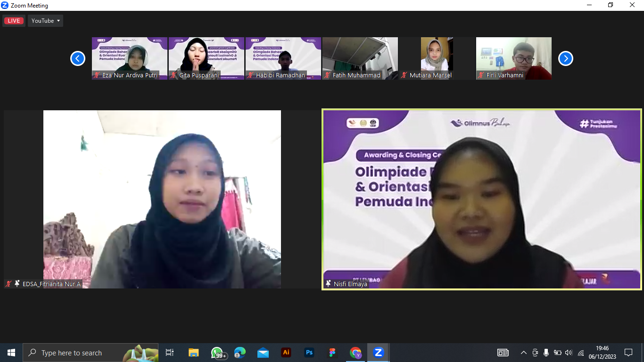This screenshot has height=362, width=644.
Task: Open the volume control in system tray
Action: pos(569,353)
